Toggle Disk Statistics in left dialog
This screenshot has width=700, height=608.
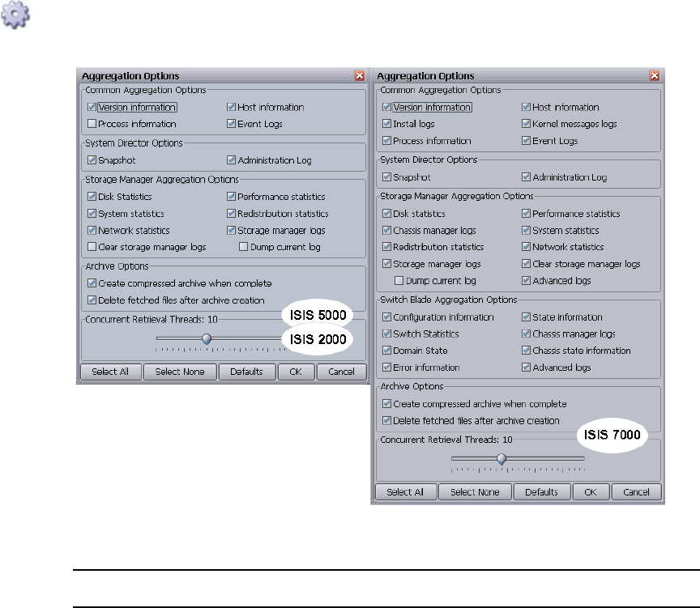[92, 196]
